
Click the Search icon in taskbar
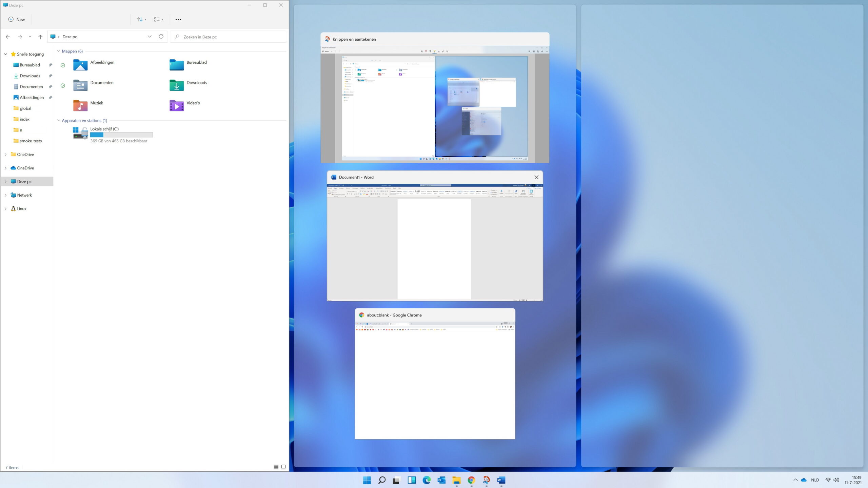(381, 480)
